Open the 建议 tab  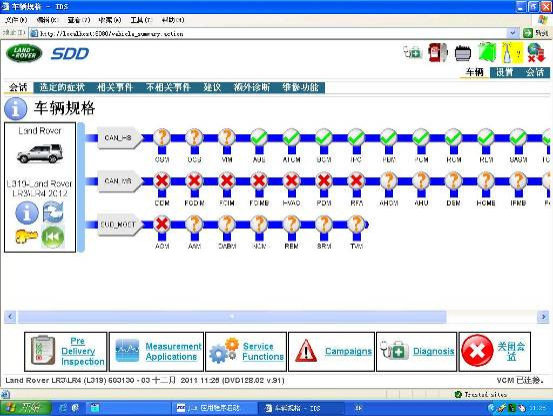tap(212, 87)
